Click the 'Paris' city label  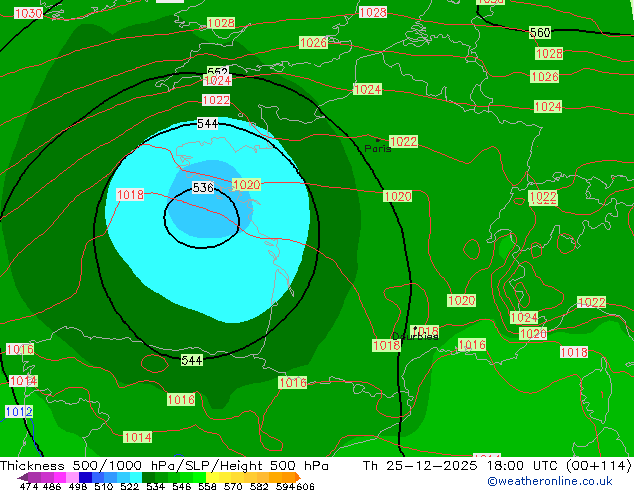378,149
